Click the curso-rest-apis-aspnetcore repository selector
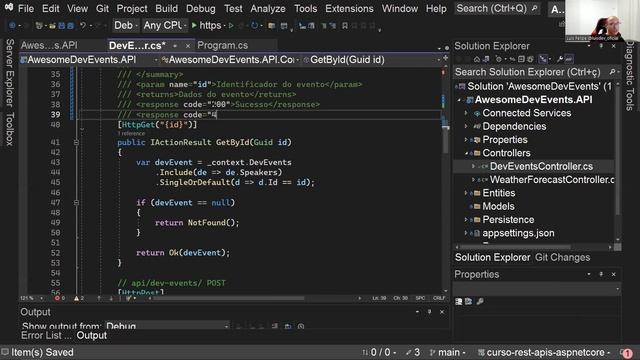The image size is (640, 360). pyautogui.click(x=544, y=352)
